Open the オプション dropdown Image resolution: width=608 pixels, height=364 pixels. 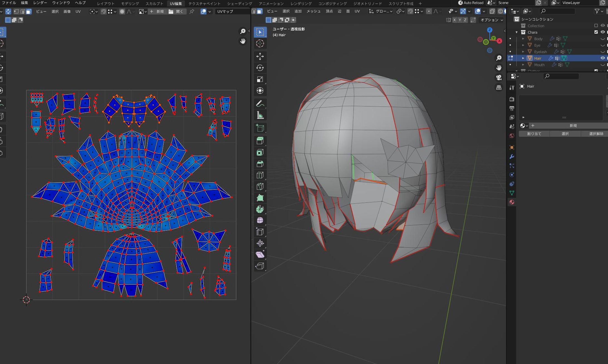(492, 20)
